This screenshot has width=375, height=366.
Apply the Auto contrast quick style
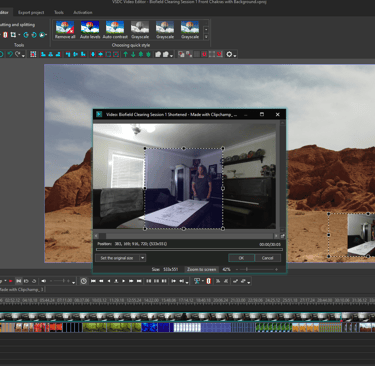(115, 30)
